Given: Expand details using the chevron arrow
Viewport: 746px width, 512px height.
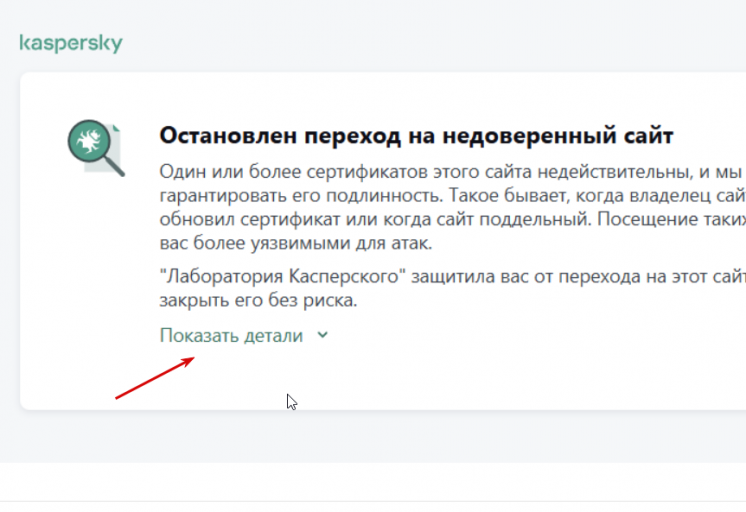Looking at the screenshot, I should coord(323,335).
